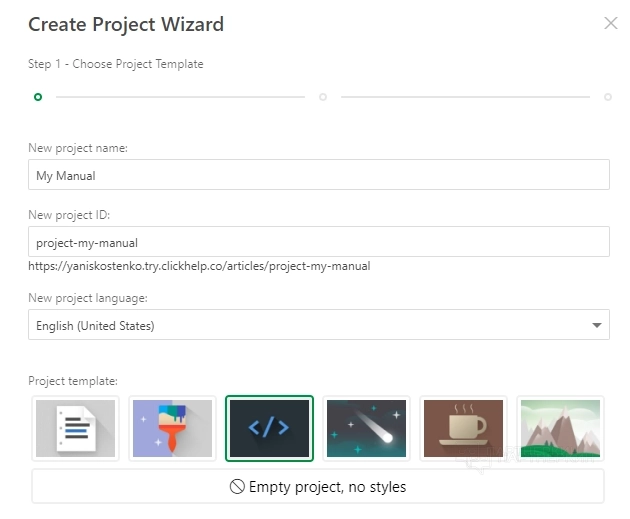
Task: Click the prohibited icon in Empty project button
Action: pos(237,487)
